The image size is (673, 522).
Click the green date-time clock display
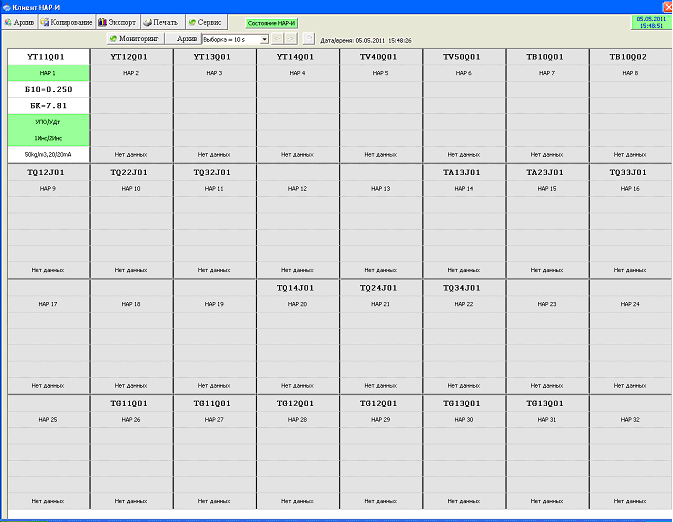click(x=651, y=22)
